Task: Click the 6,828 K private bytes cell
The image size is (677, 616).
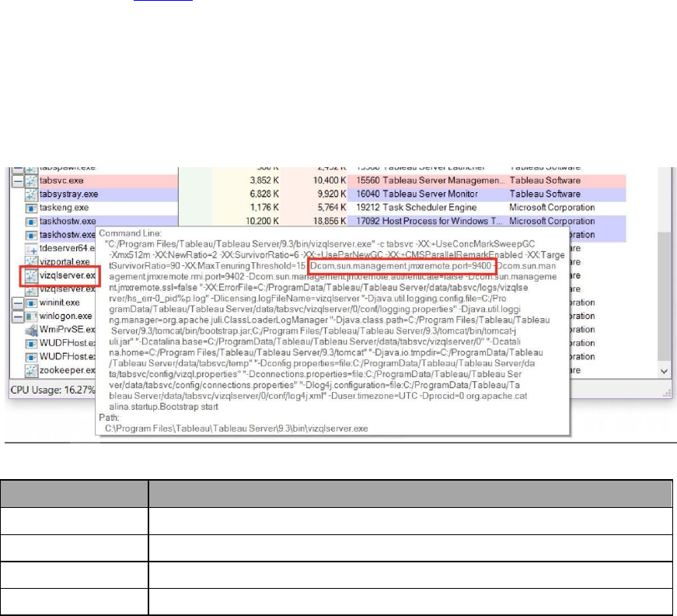Action: pyautogui.click(x=264, y=194)
